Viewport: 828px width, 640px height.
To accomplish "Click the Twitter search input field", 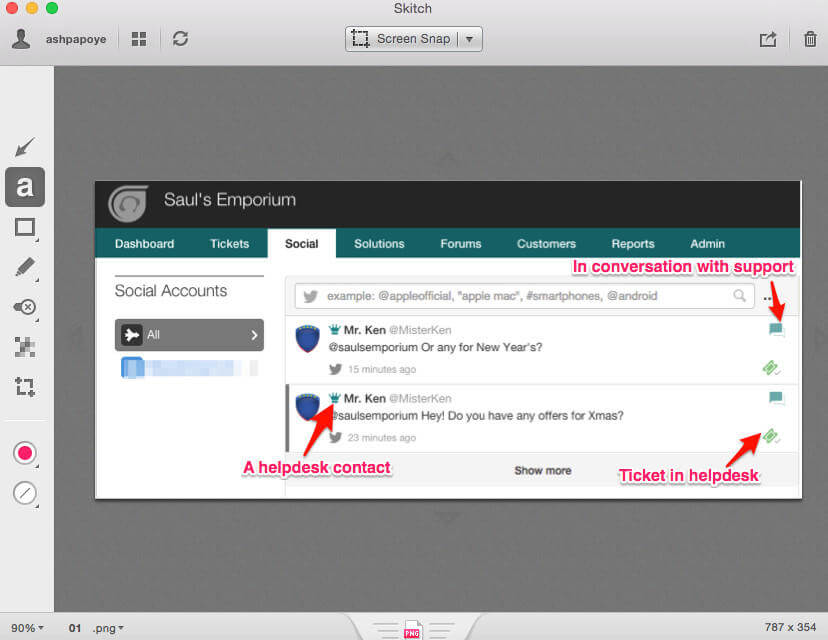I will point(524,296).
